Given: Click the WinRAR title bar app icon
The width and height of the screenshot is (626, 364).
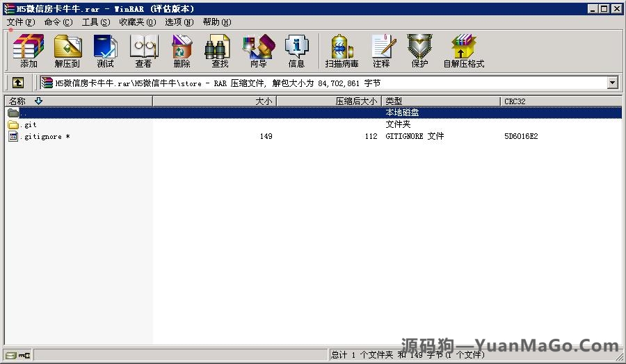Looking at the screenshot, I should (9, 8).
